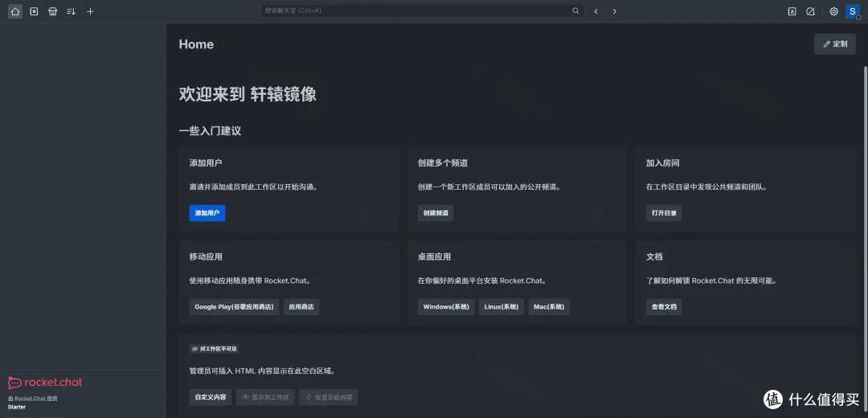Navigate forward with the right chevron
The image size is (868, 418).
(615, 11)
